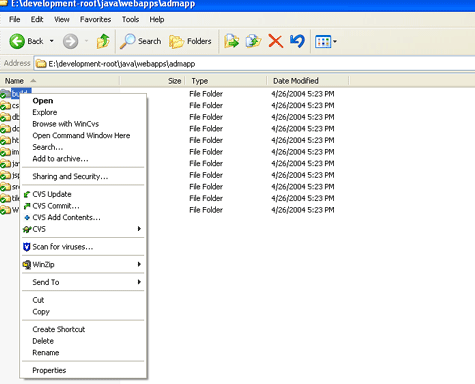Run CVS Update from context menu
This screenshot has height=384, width=475.
(83, 194)
